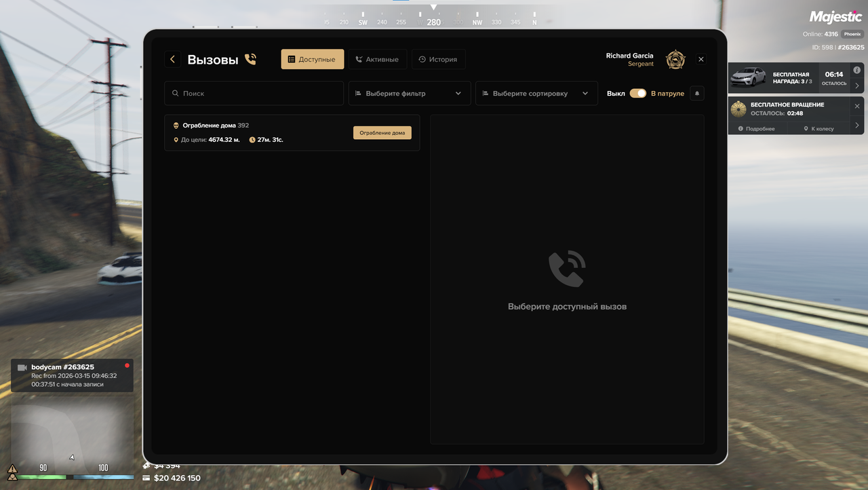
Task: Click the Подробнее link
Action: coord(756,128)
